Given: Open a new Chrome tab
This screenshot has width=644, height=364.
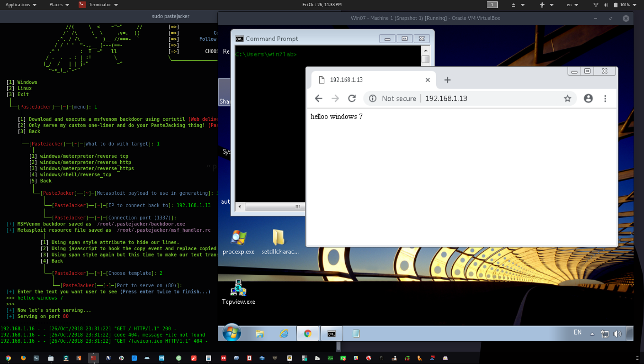Looking at the screenshot, I should 447,80.
